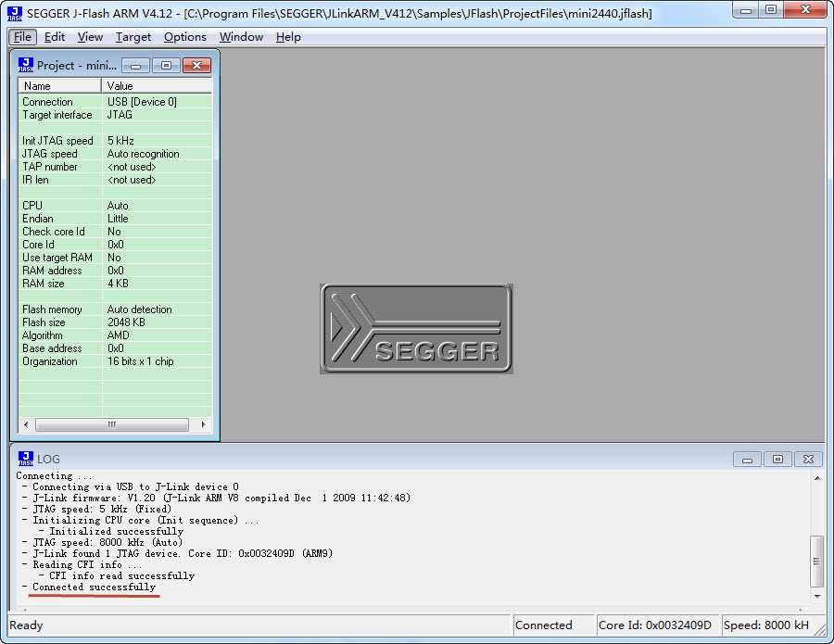Open the Window menu
Viewport: 834px width, 644px height.
(x=242, y=37)
